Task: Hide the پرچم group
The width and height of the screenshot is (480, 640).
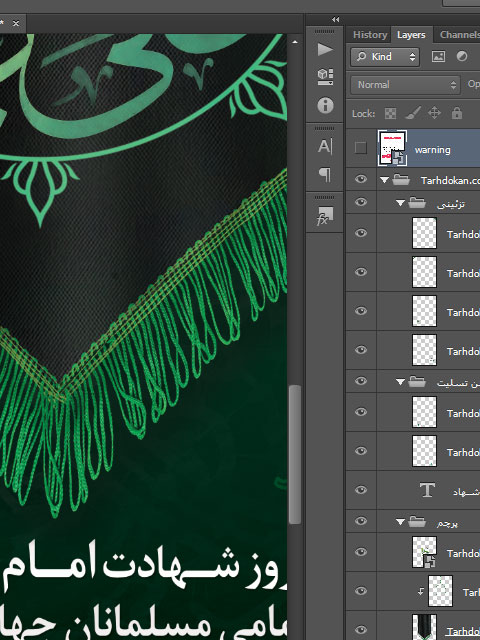Action: coord(361,521)
